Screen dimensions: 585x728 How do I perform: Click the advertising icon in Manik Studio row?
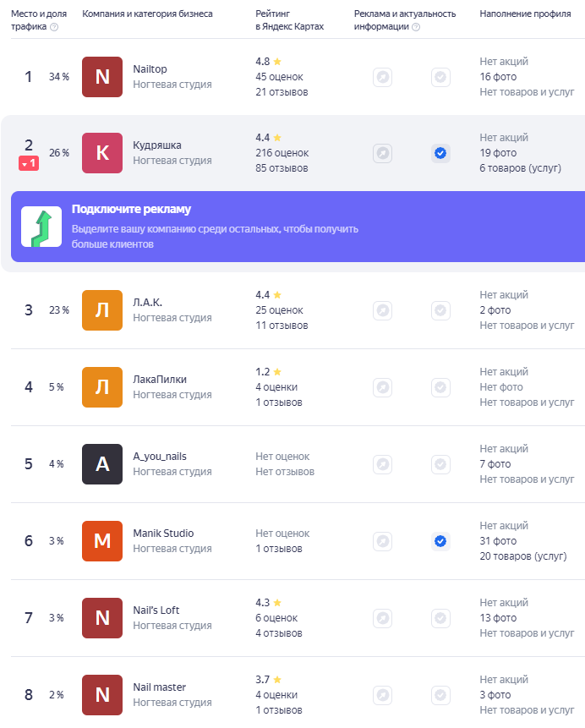click(383, 541)
